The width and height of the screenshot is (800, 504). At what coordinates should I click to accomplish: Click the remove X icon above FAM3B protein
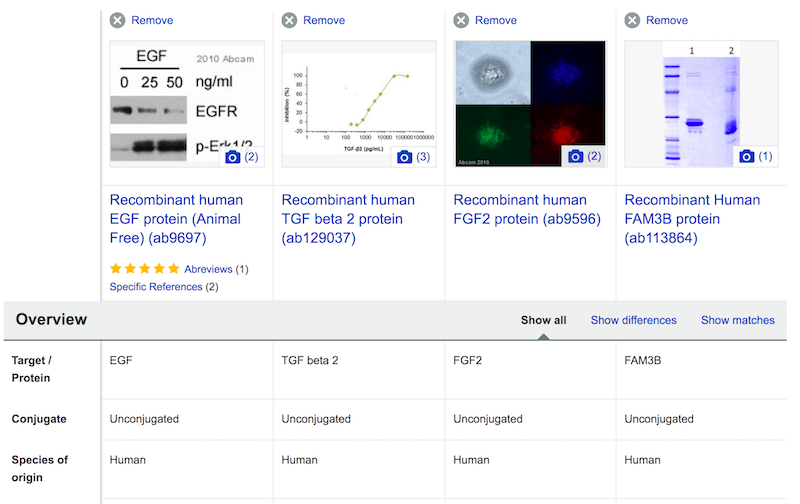tap(632, 20)
